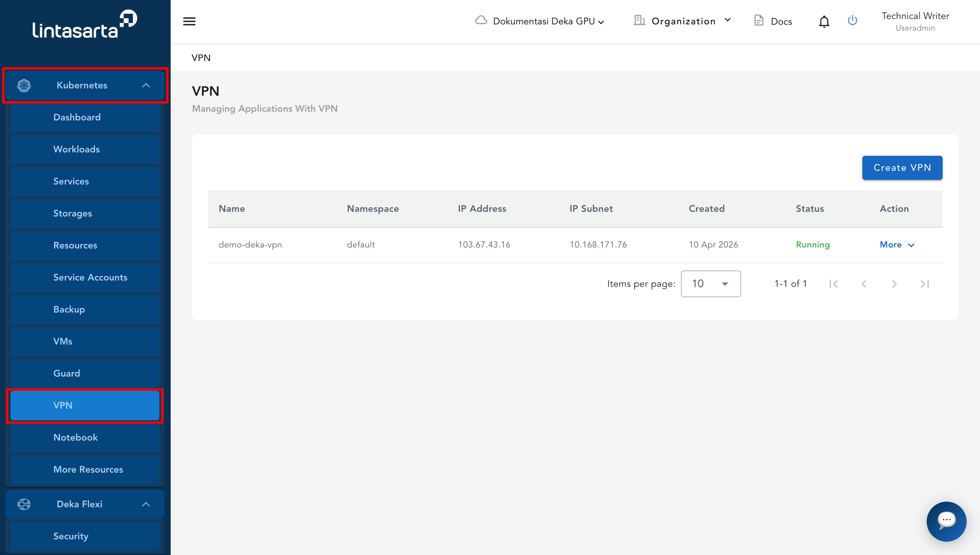Click the Deka Flexi globe icon
The width and height of the screenshot is (980, 555).
[x=24, y=504]
